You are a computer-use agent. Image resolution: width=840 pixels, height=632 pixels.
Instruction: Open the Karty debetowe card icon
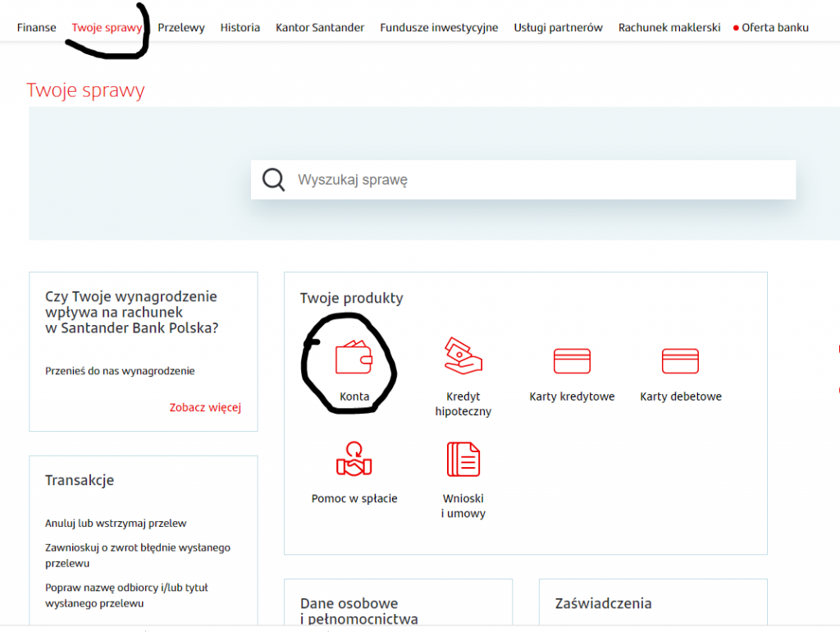pos(680,360)
